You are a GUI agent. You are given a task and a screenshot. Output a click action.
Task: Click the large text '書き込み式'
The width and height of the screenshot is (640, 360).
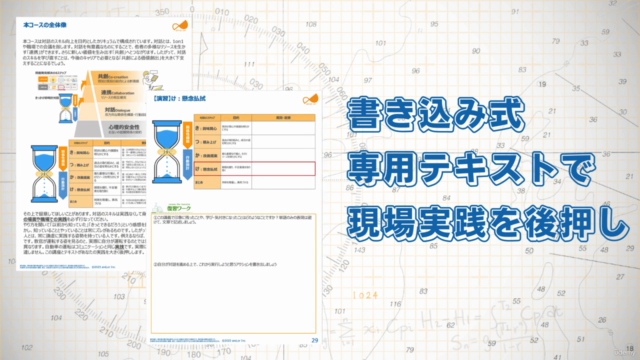pyautogui.click(x=436, y=115)
